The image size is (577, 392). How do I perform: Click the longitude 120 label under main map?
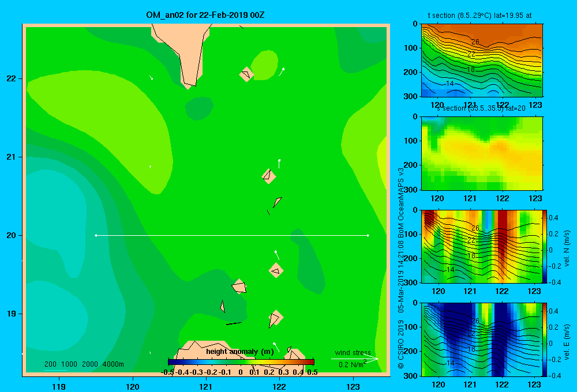(x=133, y=386)
